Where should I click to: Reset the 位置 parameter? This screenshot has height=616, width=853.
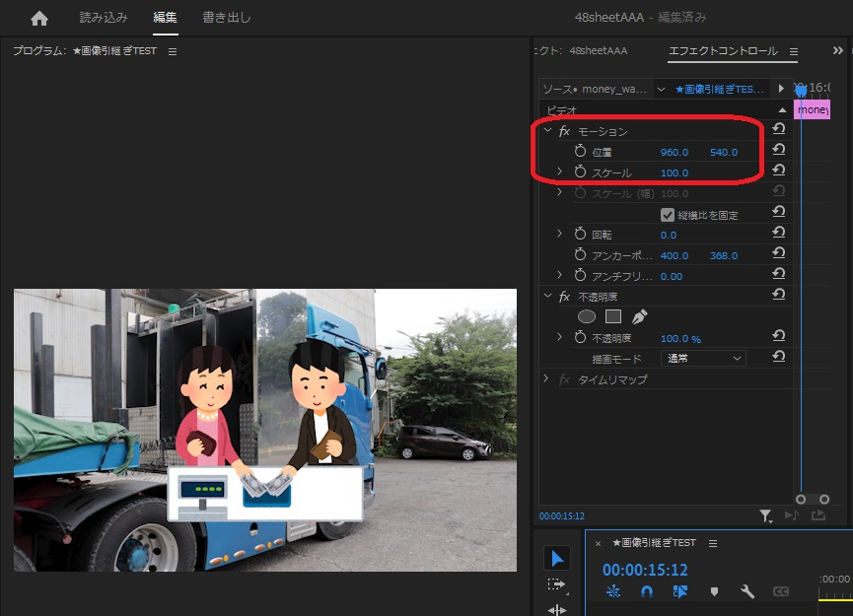[778, 150]
